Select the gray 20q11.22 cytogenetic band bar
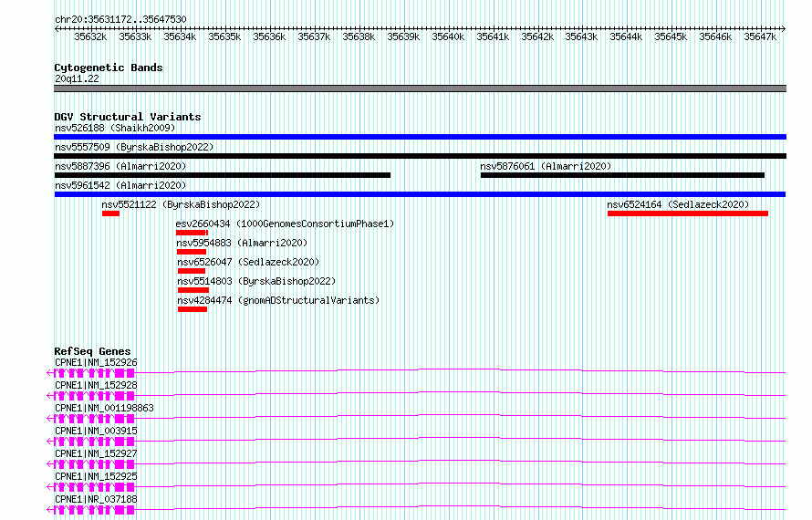Screen dimensions: 812x520 tap(420, 88)
